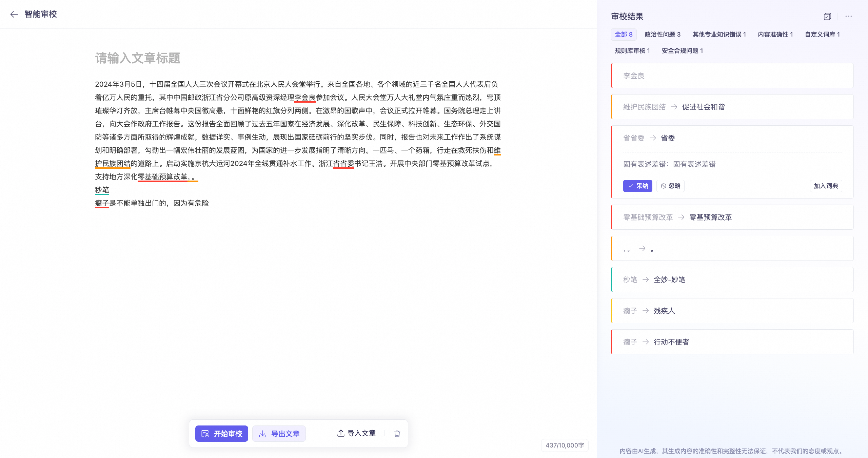
Task: Click the trash delete icon
Action: [x=397, y=434]
